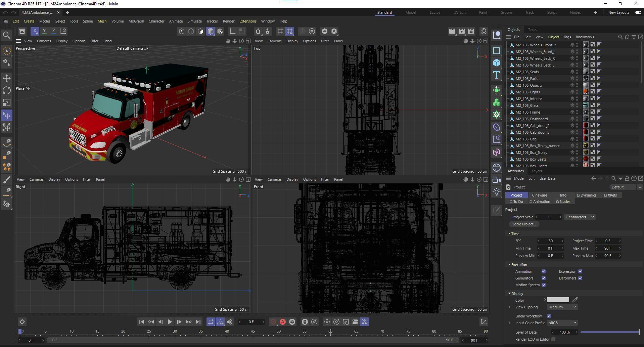
Task: Toggle the New Layouts switch
Action: [638, 12]
